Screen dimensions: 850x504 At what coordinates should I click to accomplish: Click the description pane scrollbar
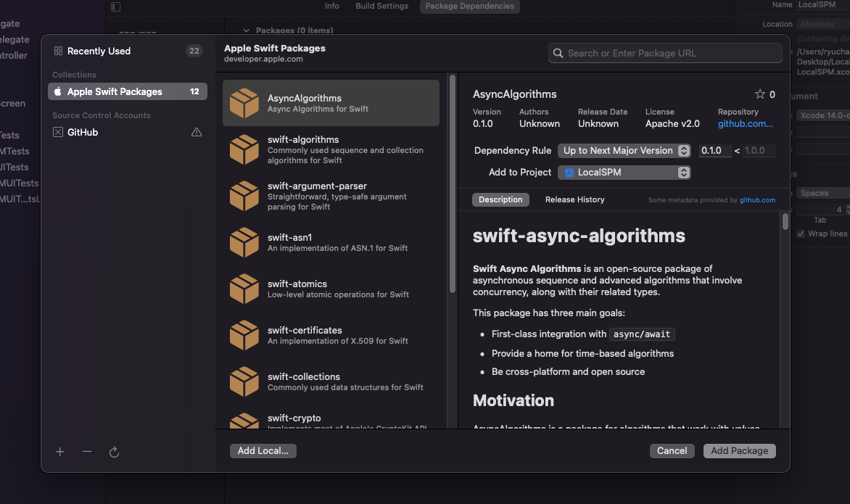point(785,221)
